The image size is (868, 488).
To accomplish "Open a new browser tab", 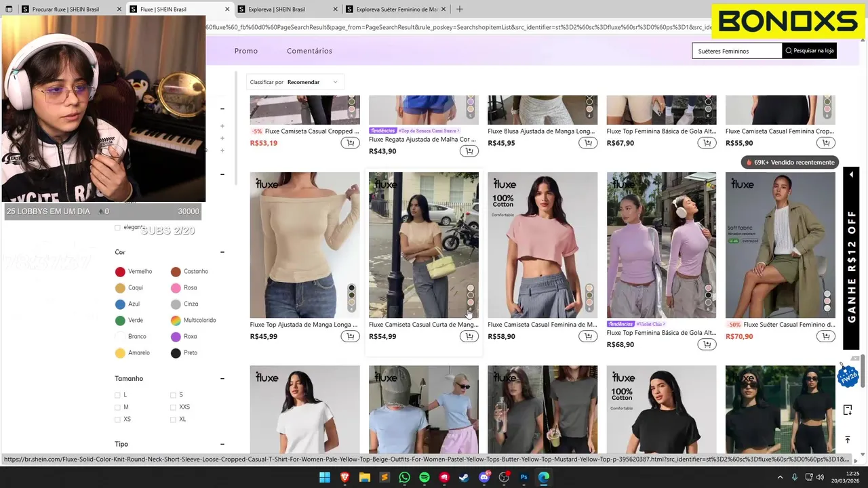I will tap(460, 9).
